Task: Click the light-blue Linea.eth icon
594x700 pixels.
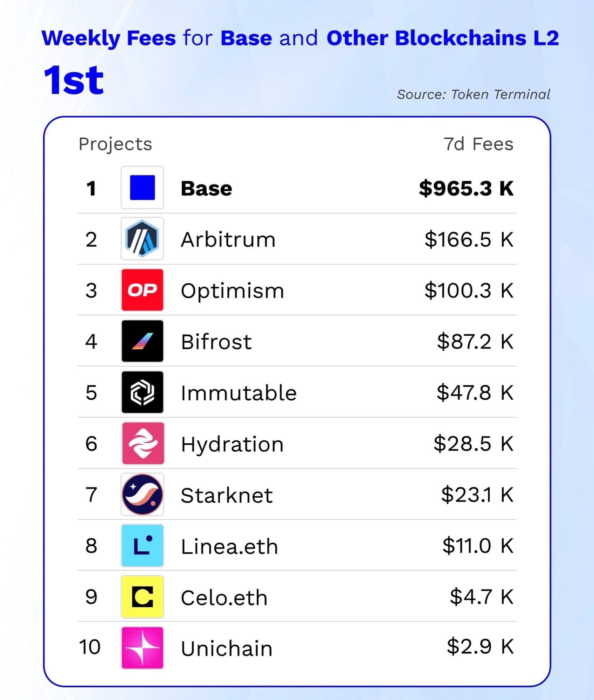Action: click(x=142, y=545)
